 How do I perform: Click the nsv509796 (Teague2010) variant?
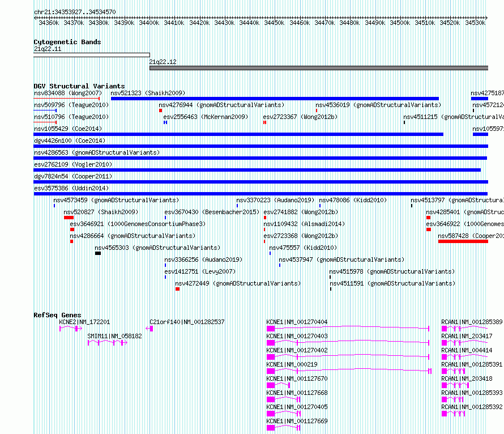45,110
